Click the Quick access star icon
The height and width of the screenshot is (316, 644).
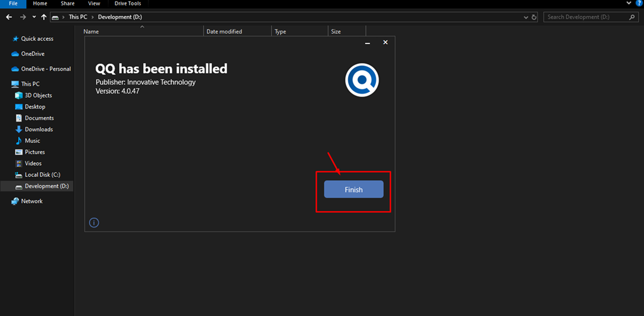tap(16, 39)
